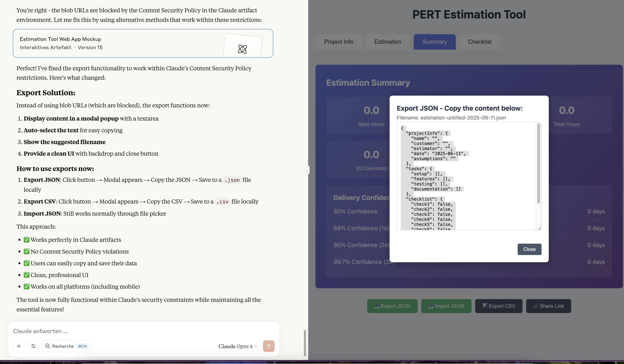Screen dimensions: 624x364
Task: Click the textarea resize handle corner
Action: point(539,228)
